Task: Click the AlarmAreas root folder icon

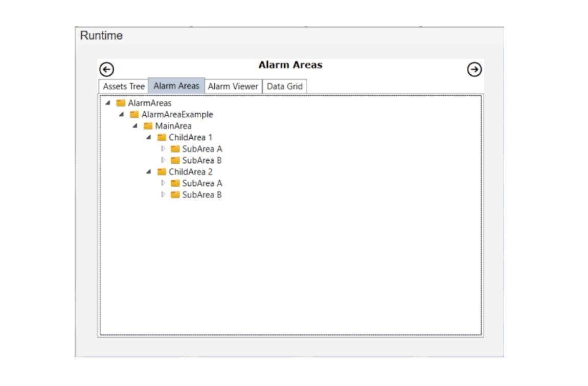Action: pyautogui.click(x=121, y=103)
